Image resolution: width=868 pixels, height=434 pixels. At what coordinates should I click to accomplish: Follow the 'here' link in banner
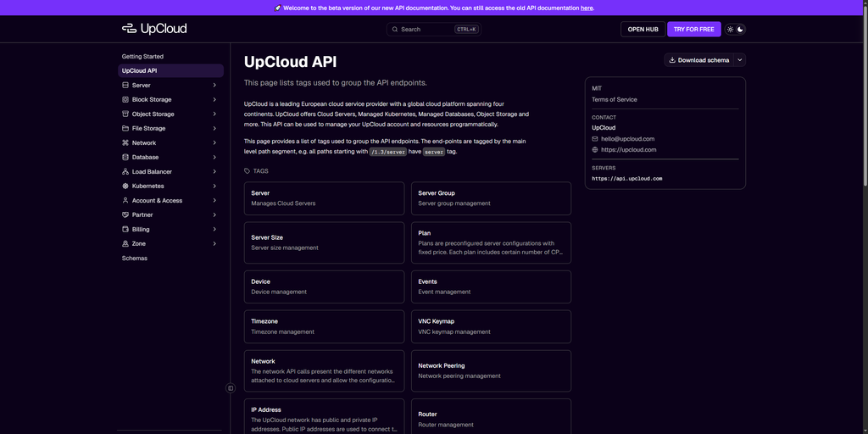(587, 8)
